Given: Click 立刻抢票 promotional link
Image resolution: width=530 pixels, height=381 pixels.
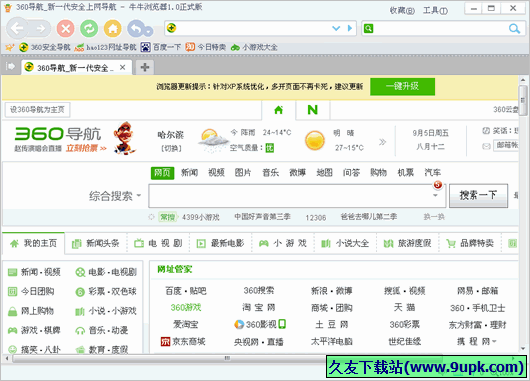Looking at the screenshot, I should tap(86, 148).
